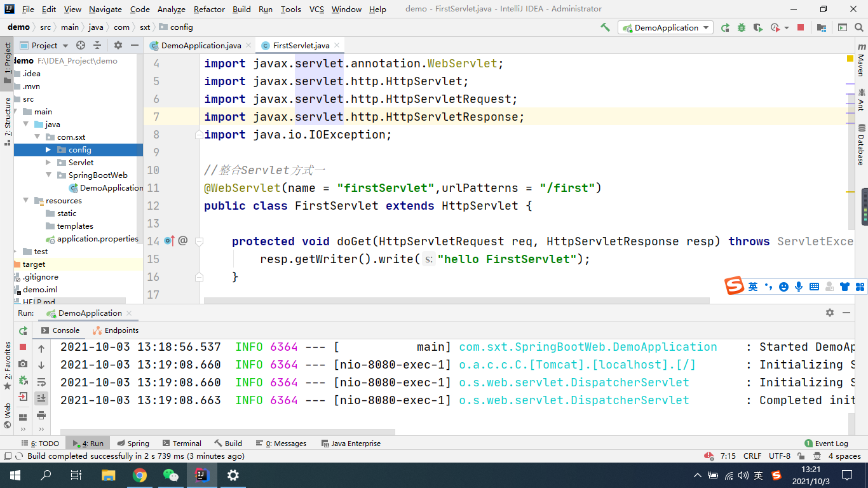Open the Terminal tool window
This screenshot has height=488, width=868.
(182, 444)
